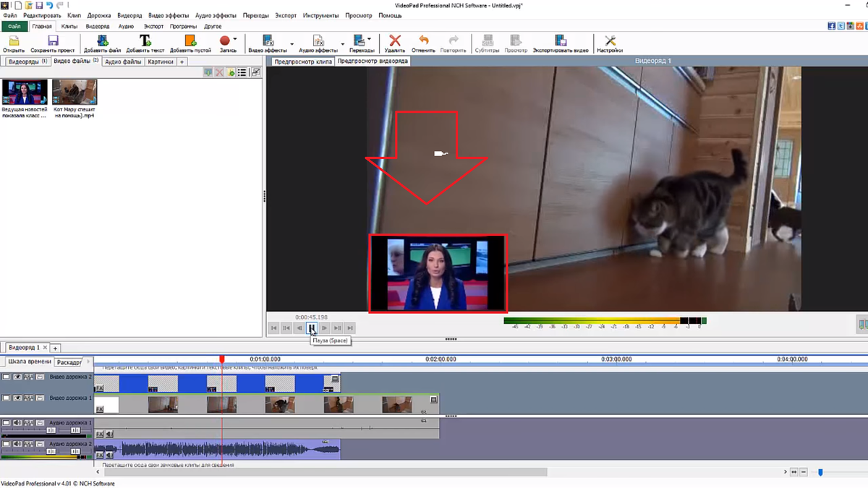Click the Добавить пустой orange icon
Screen dimensions: 868x488
(190, 41)
